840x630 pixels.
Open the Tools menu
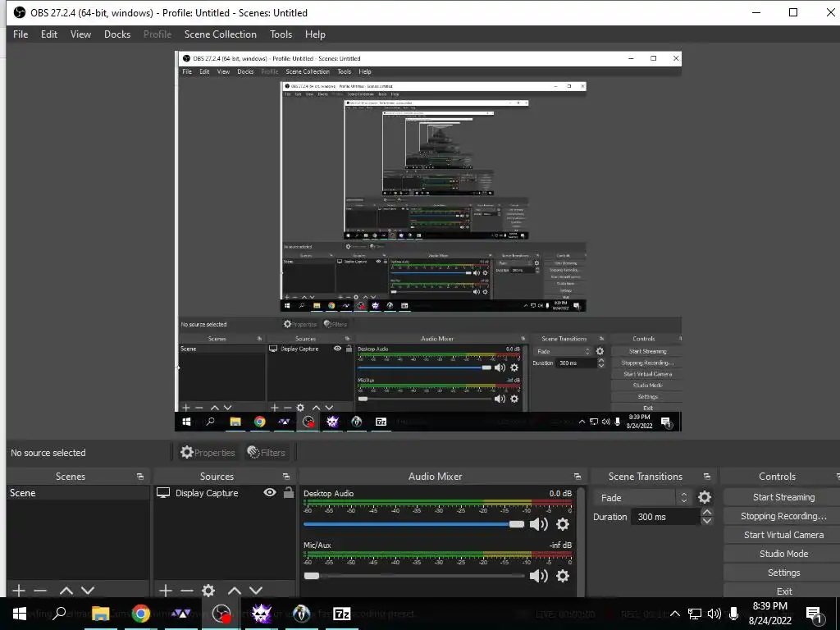point(281,34)
